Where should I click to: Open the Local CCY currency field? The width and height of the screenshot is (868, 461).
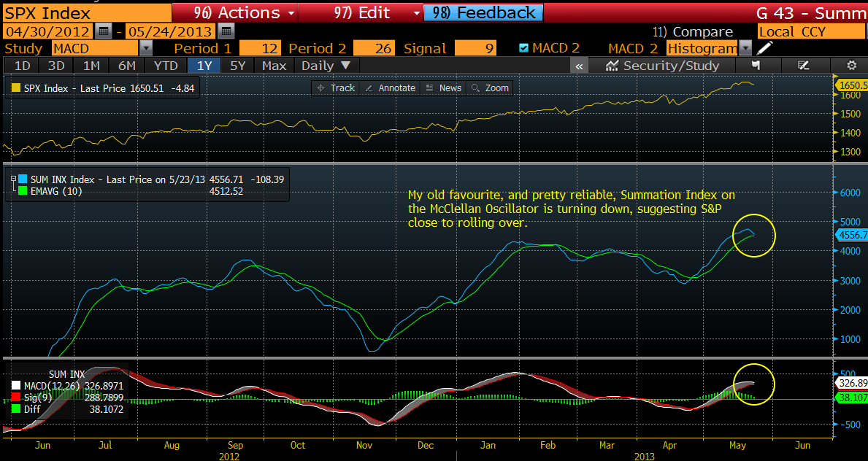(811, 31)
